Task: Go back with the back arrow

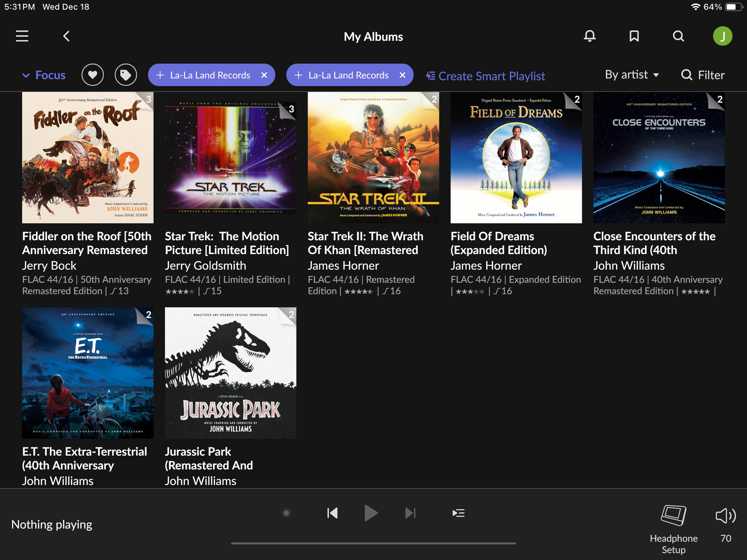Action: coord(66,36)
